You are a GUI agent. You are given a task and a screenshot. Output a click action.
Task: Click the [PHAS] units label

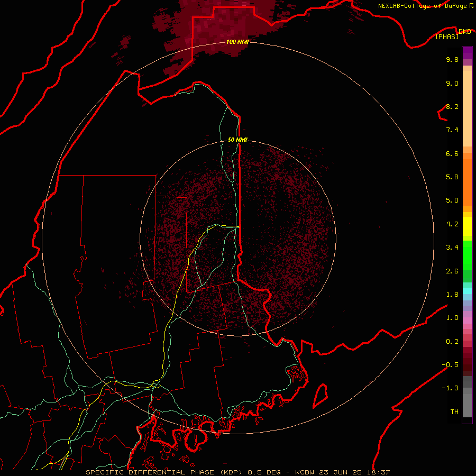(447, 36)
